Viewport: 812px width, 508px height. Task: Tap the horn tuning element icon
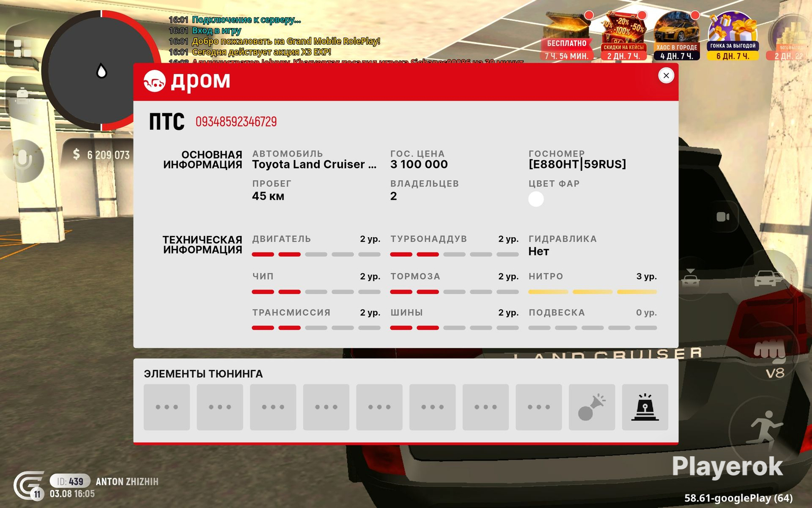coord(592,407)
